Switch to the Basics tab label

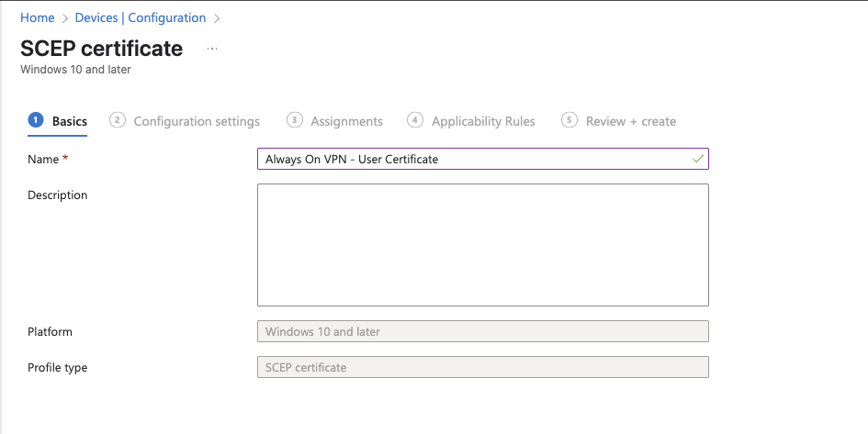pyautogui.click(x=70, y=121)
